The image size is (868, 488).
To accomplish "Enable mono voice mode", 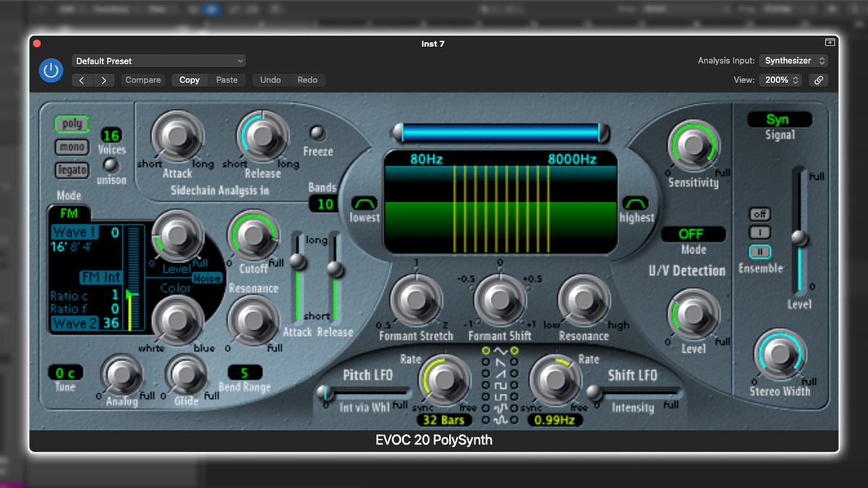I will [71, 147].
